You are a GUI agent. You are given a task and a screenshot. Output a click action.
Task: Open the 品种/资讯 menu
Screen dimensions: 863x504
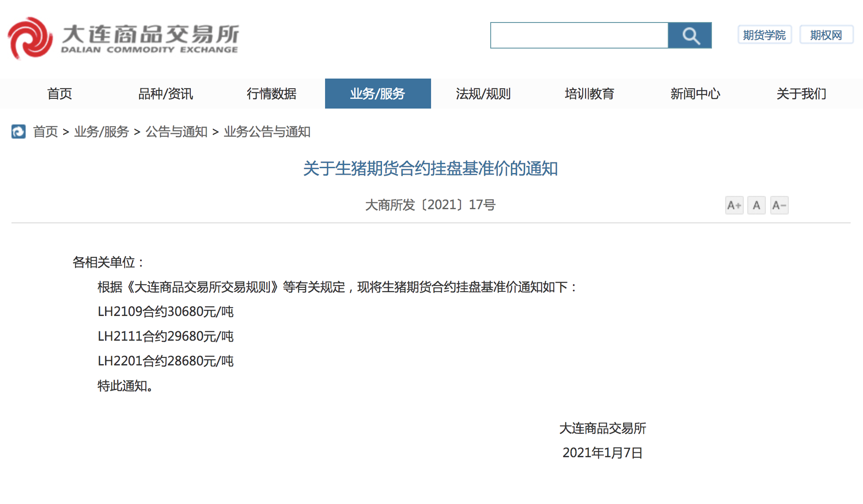point(166,94)
